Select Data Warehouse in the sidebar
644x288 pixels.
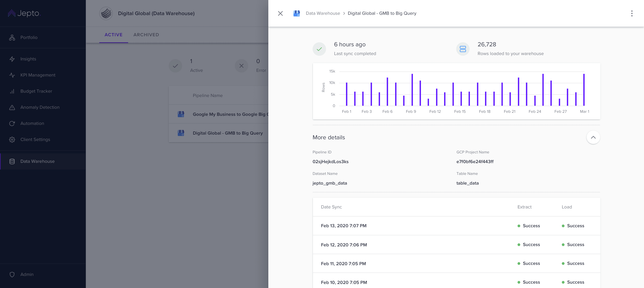pyautogui.click(x=43, y=161)
